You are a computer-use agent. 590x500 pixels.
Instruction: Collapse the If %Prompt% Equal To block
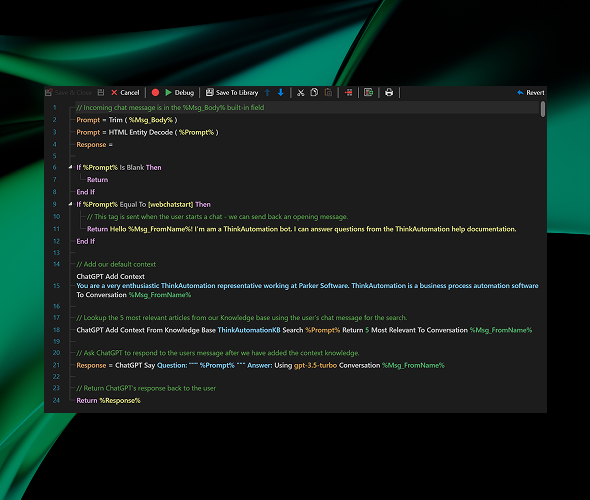click(71, 204)
